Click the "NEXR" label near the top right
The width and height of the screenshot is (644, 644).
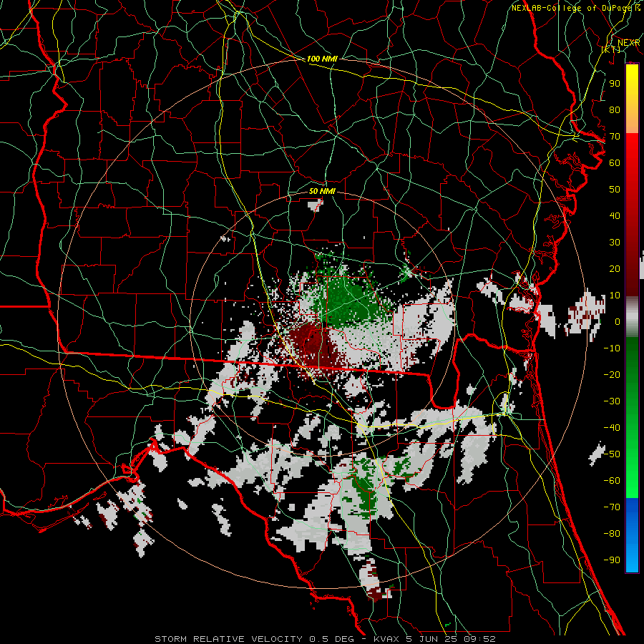point(628,43)
